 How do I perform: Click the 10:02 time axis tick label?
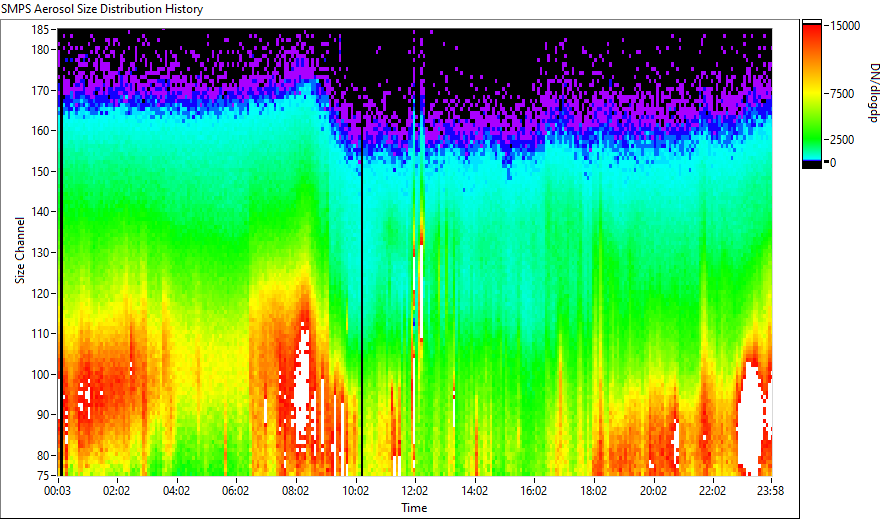point(355,491)
